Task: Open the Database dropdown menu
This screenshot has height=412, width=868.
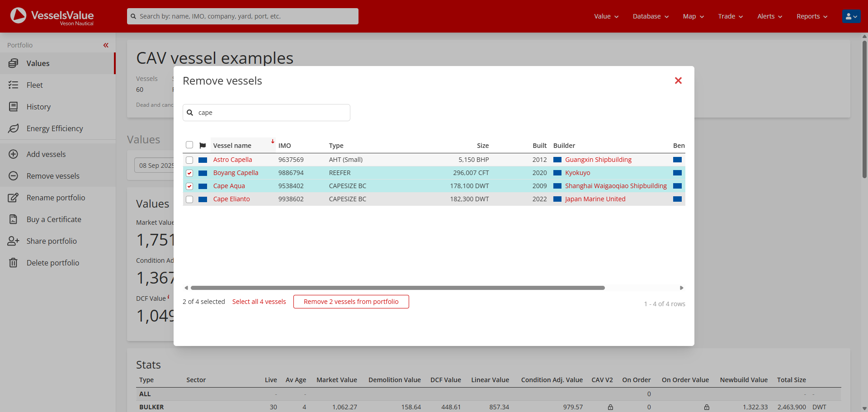Action: pos(650,16)
